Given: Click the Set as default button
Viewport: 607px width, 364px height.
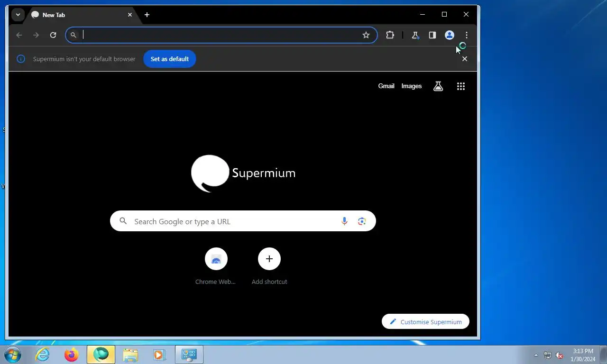Looking at the screenshot, I should click(x=170, y=59).
